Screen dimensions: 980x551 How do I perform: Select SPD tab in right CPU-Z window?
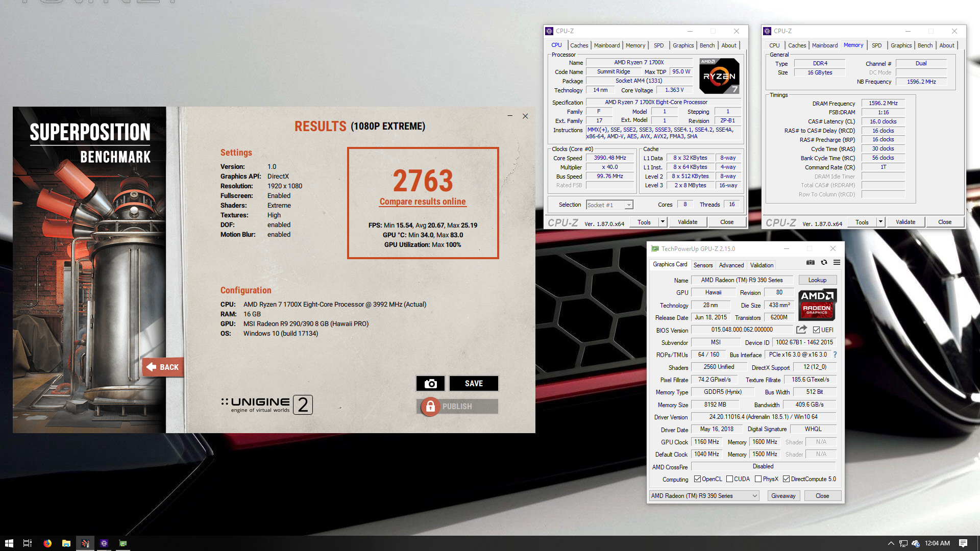pyautogui.click(x=876, y=45)
